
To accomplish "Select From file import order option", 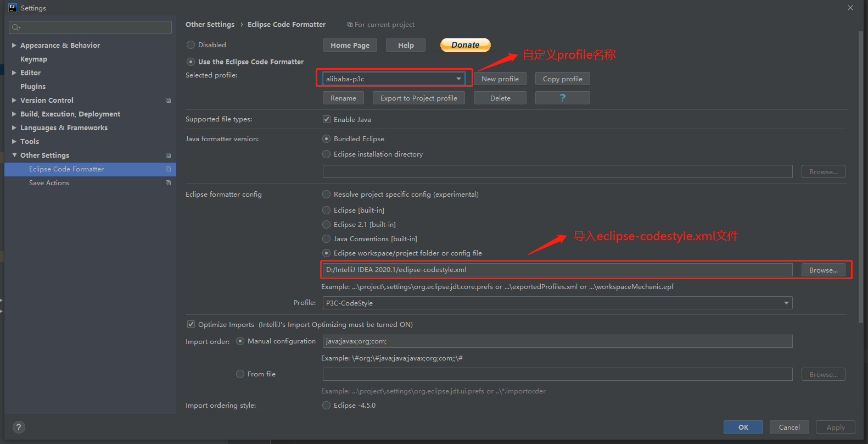I will click(x=240, y=374).
